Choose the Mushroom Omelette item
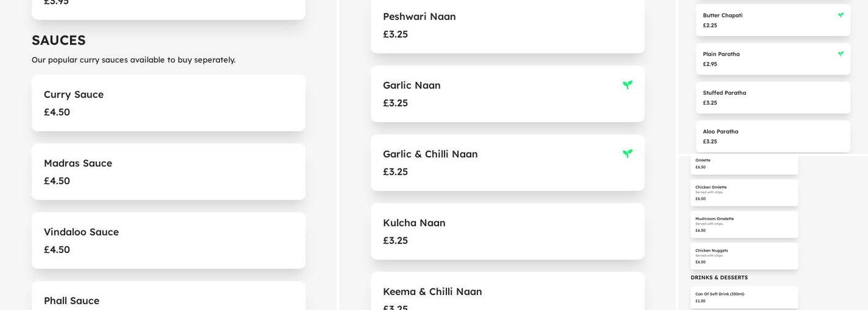The width and height of the screenshot is (868, 310). (744, 224)
